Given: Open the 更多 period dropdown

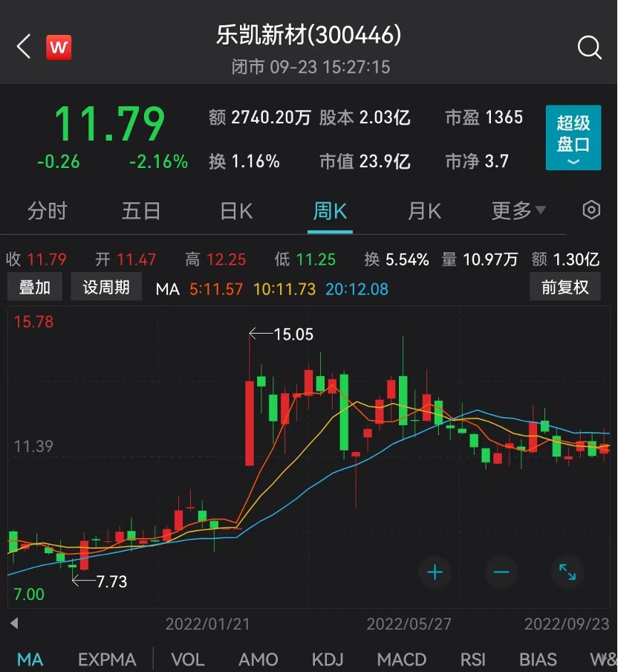Looking at the screenshot, I should (x=518, y=211).
